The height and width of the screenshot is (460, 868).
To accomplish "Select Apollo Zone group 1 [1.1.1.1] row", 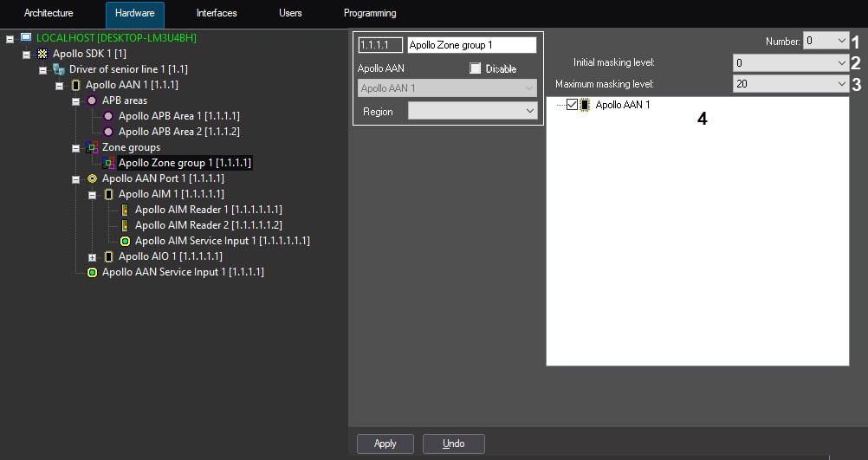I will point(185,163).
